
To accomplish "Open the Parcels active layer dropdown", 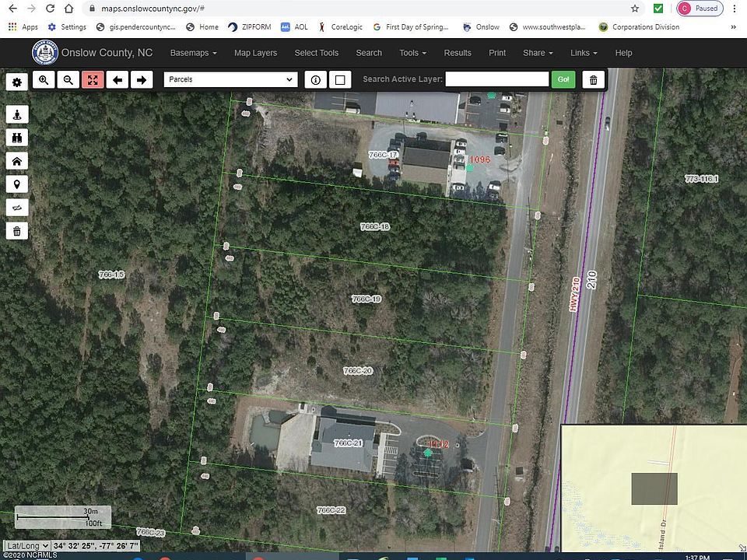I will pos(230,79).
